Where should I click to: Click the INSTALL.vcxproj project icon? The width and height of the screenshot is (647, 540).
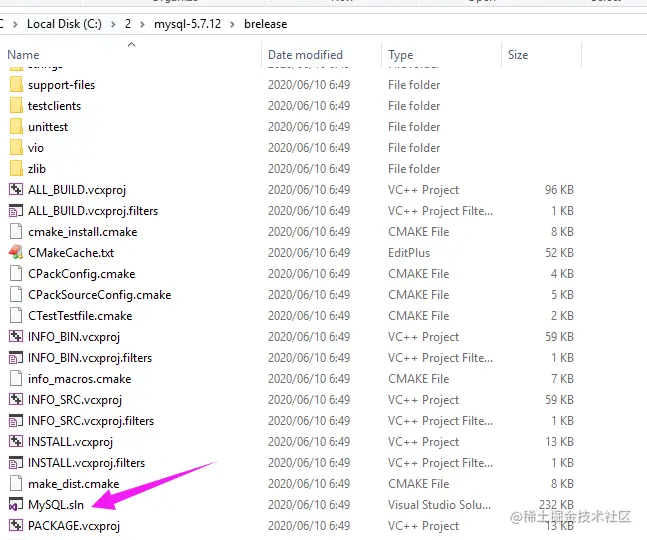[x=16, y=441]
